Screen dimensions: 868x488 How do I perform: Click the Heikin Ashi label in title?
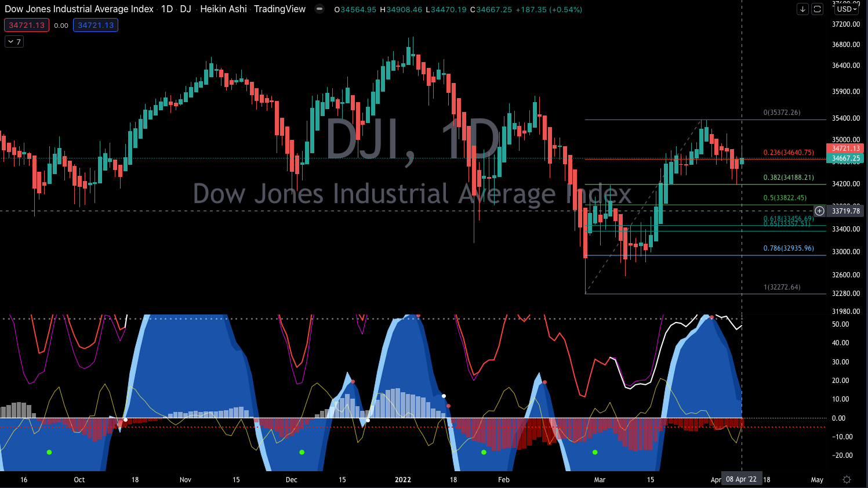224,9
